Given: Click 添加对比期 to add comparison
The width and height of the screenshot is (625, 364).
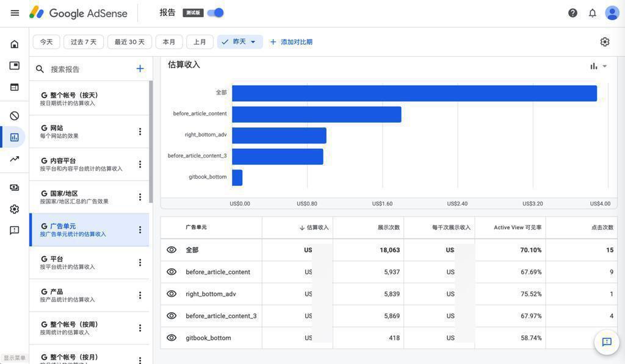Looking at the screenshot, I should tap(291, 42).
